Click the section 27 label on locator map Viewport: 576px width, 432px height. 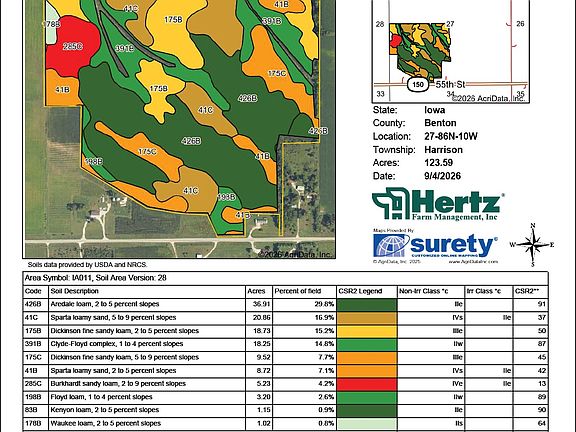(x=450, y=24)
